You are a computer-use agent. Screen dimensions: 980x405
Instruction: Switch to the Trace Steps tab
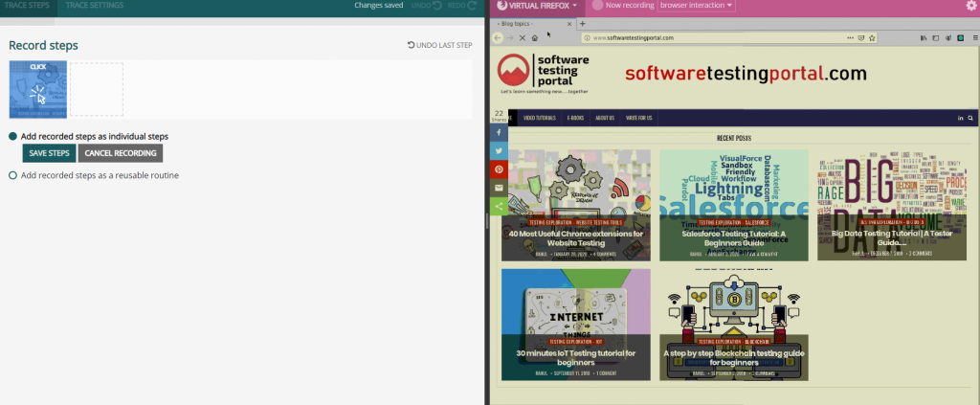click(x=27, y=6)
